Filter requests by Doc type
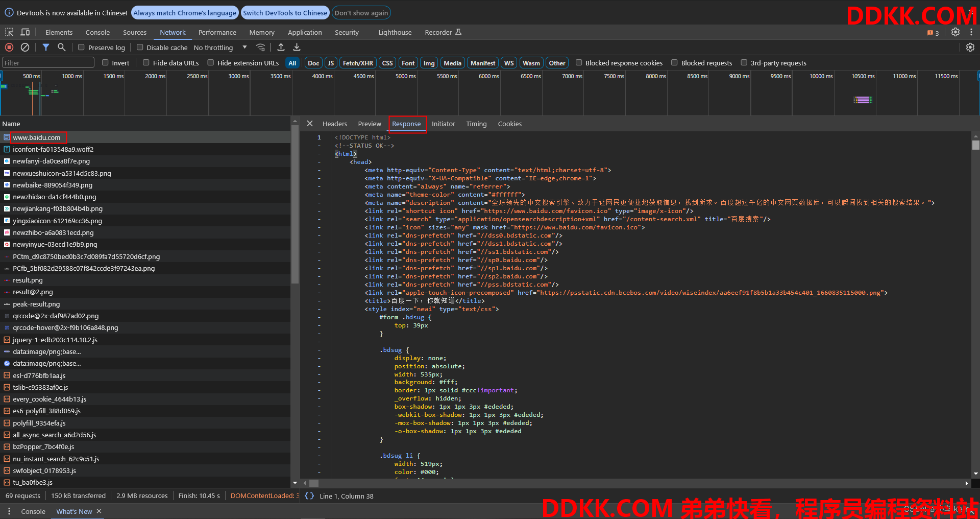980x519 pixels. coord(313,63)
